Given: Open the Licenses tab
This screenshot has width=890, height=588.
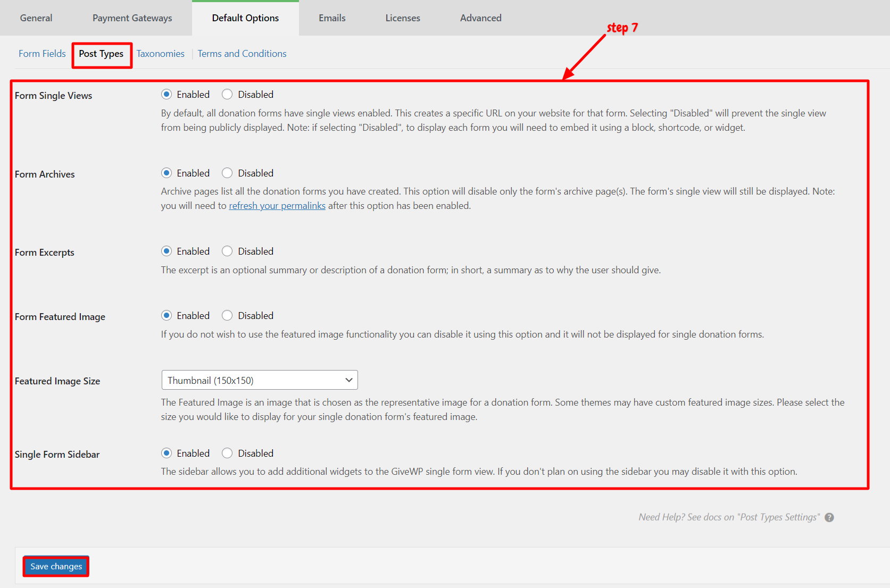Looking at the screenshot, I should pyautogui.click(x=403, y=18).
